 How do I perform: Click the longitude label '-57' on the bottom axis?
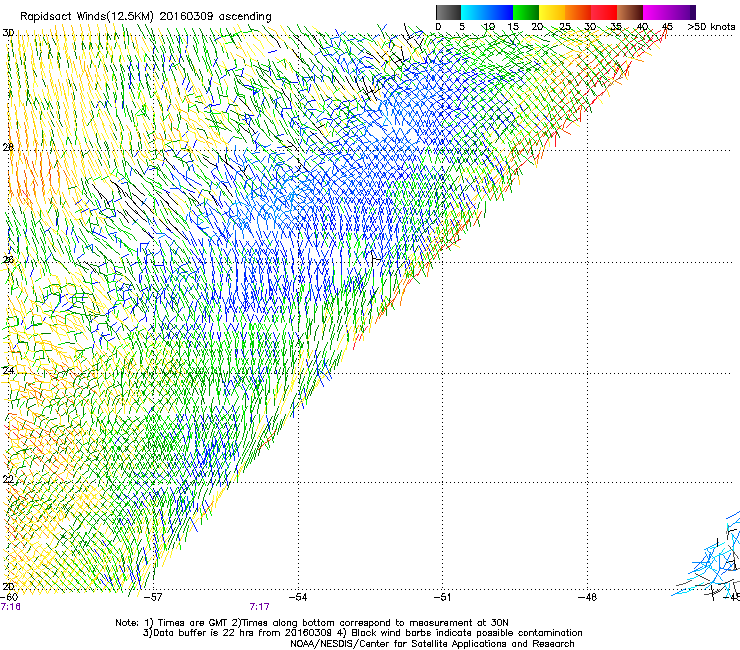153,597
